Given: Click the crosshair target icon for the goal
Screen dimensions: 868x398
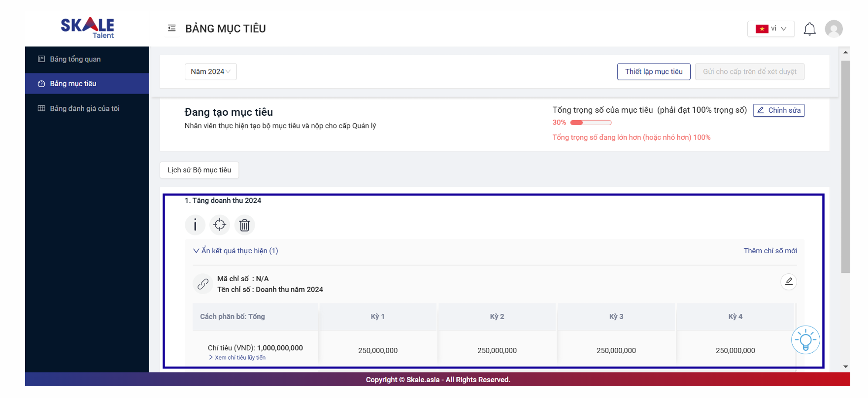Looking at the screenshot, I should point(220,225).
